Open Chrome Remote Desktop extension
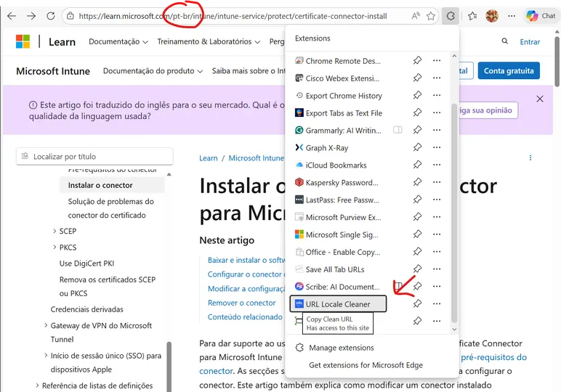Viewport: 561px width, 392px height. point(338,61)
